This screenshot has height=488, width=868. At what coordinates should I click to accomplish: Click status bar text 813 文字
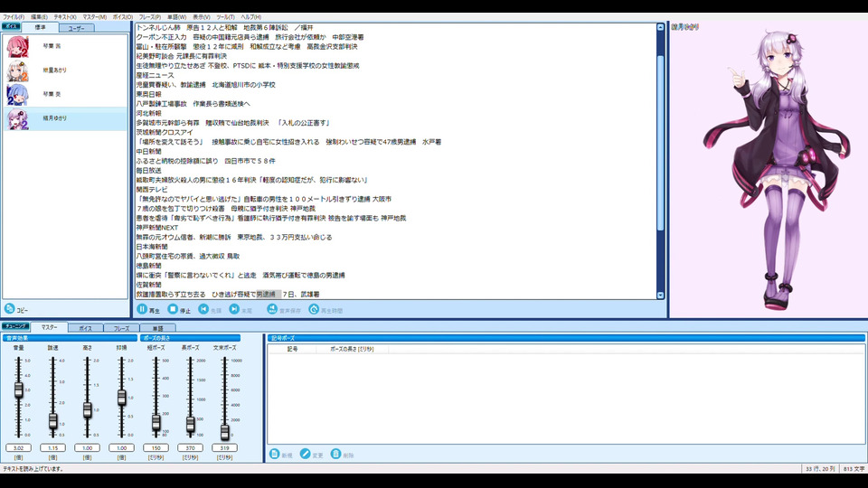(854, 469)
